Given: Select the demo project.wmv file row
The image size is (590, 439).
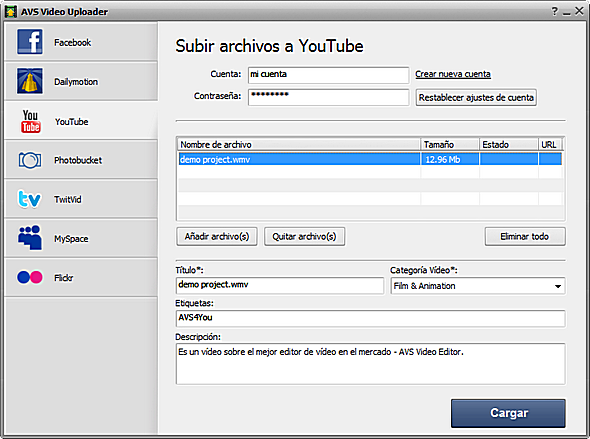Looking at the screenshot, I should (x=370, y=159).
